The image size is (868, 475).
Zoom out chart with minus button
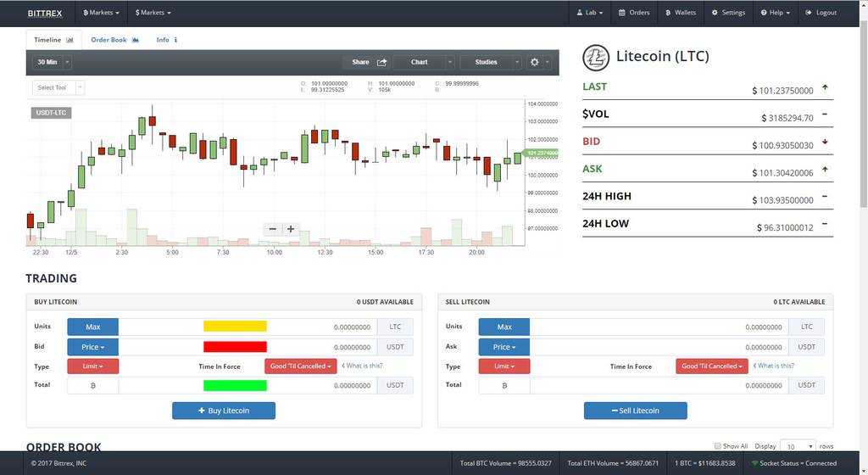point(272,229)
